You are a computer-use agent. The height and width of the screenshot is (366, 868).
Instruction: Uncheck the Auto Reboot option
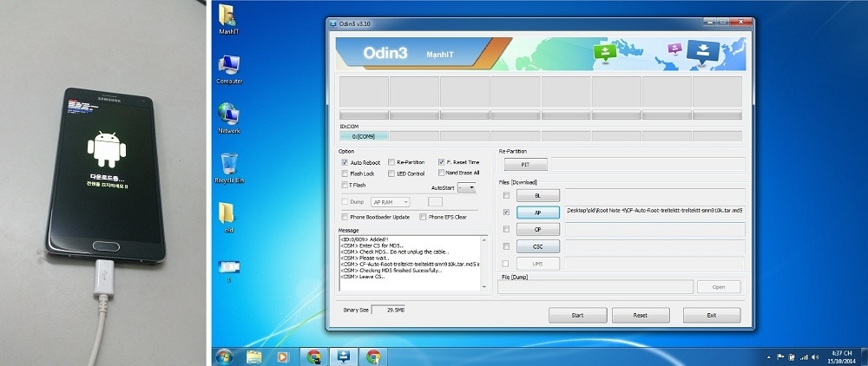(345, 162)
